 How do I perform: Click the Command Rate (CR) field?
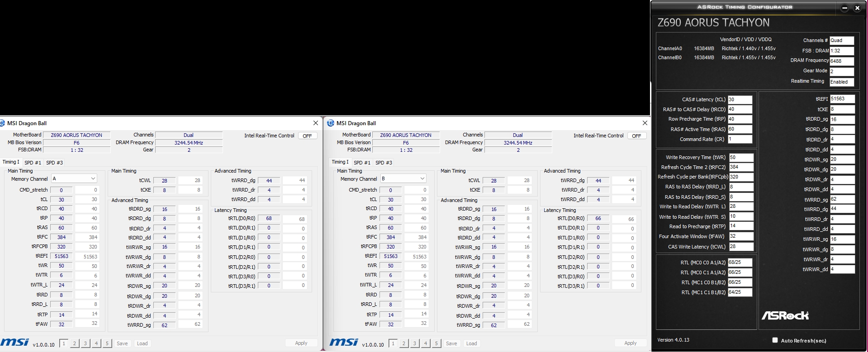click(x=740, y=139)
